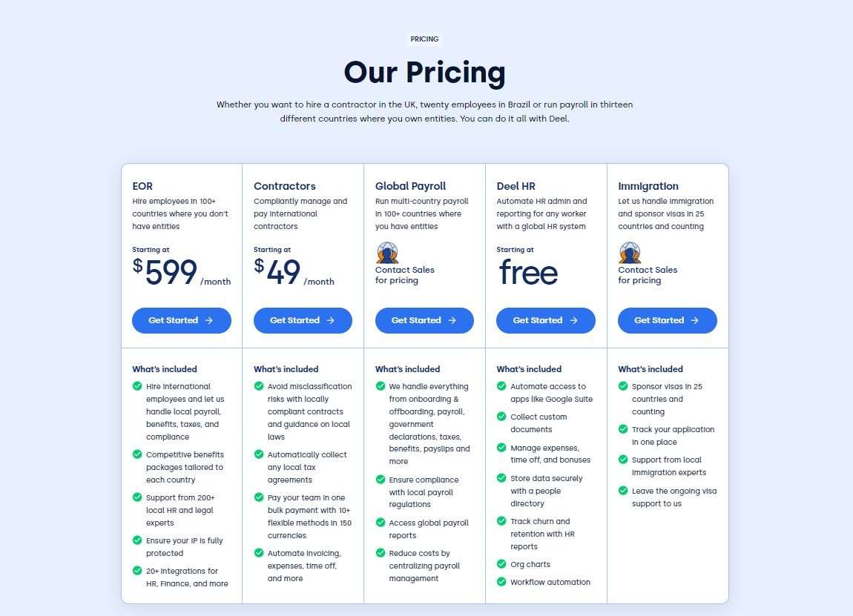Click the Contact Sales support icon under Immigration
Screen dimensions: 853x616
pos(629,252)
